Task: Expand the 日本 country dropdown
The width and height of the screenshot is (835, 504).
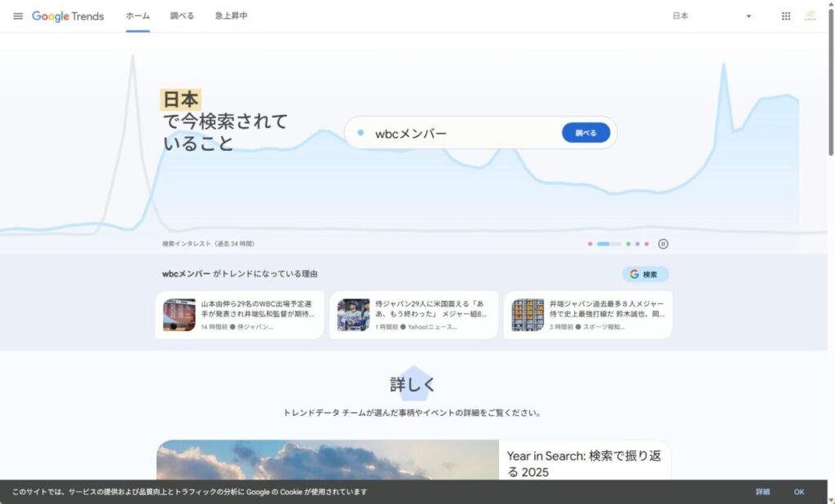Action: 711,16
